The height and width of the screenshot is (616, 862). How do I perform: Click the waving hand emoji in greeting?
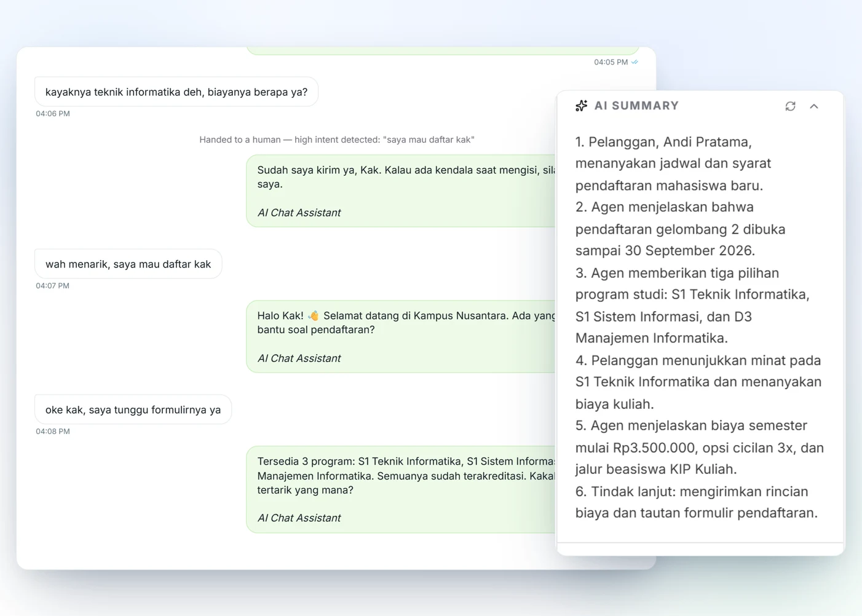tap(314, 315)
